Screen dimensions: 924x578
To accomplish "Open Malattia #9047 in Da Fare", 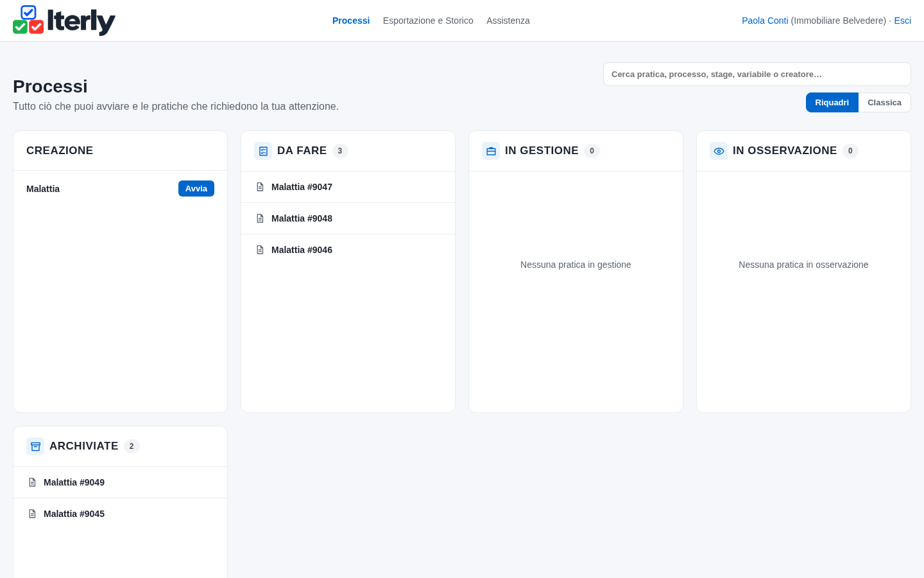I will (348, 187).
